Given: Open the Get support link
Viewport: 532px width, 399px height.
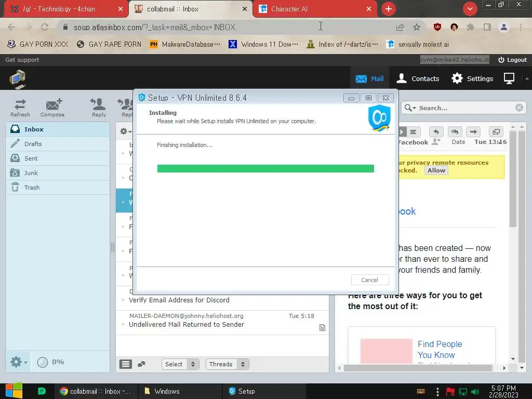Looking at the screenshot, I should 22,60.
